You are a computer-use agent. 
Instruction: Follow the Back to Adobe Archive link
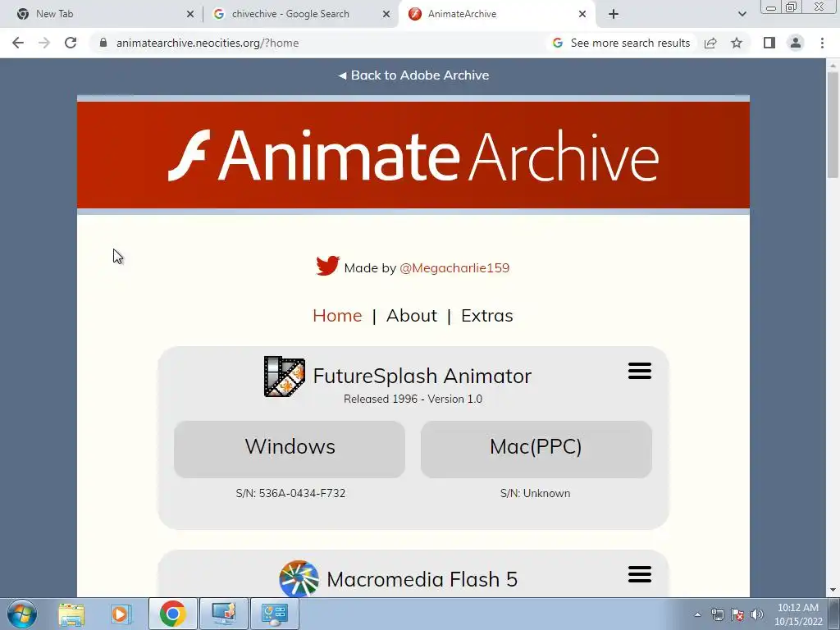[413, 75]
